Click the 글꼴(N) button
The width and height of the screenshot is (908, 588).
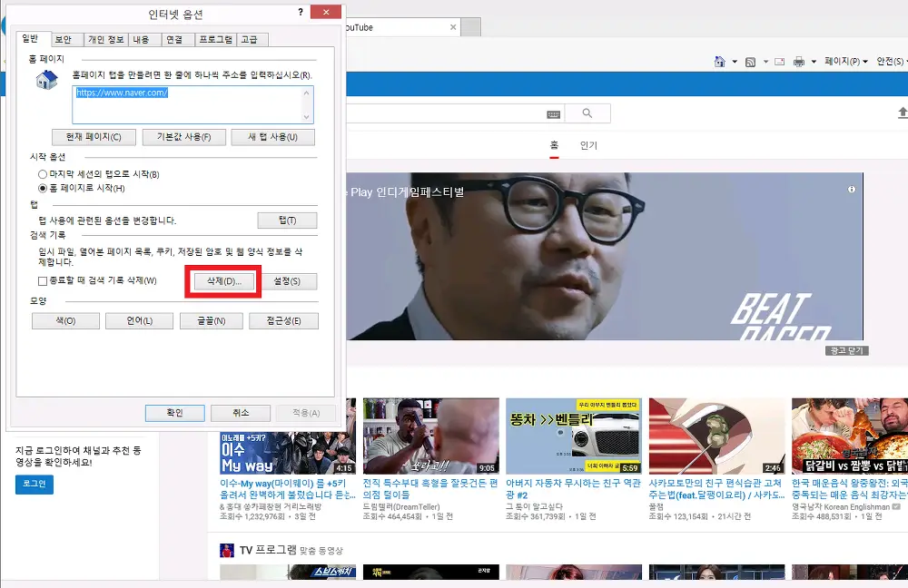click(212, 320)
